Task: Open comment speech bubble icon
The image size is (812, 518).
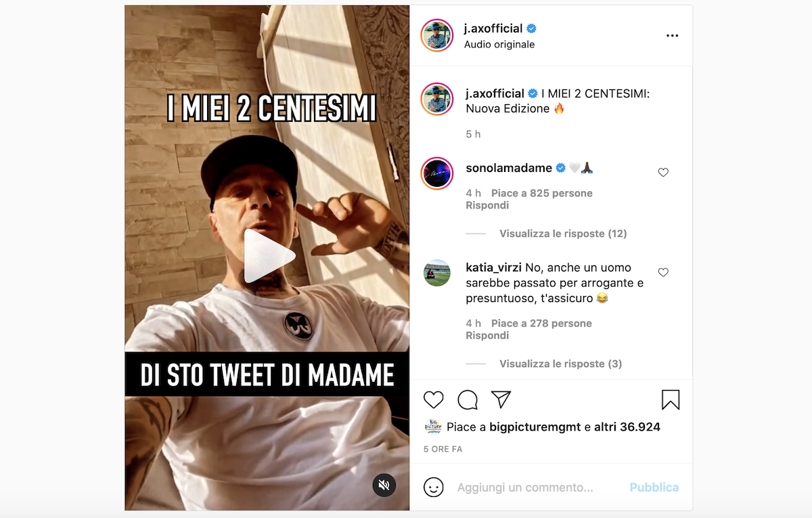Action: pos(468,400)
